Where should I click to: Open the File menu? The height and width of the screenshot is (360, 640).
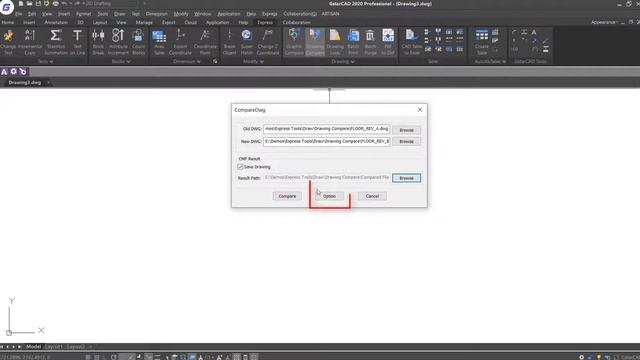coord(19,14)
